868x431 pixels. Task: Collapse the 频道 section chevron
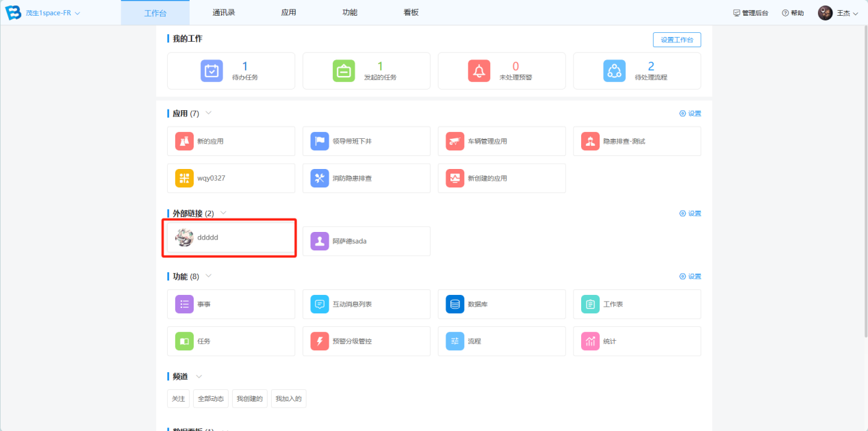point(199,376)
